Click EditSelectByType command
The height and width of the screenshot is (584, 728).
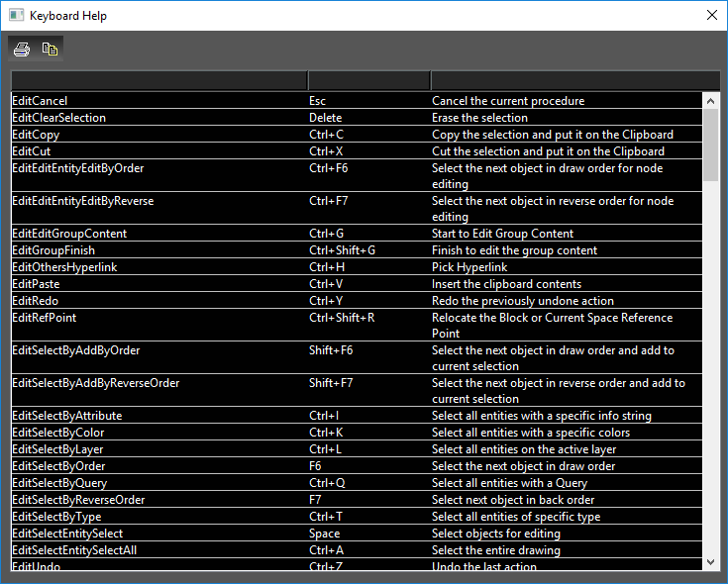point(56,517)
